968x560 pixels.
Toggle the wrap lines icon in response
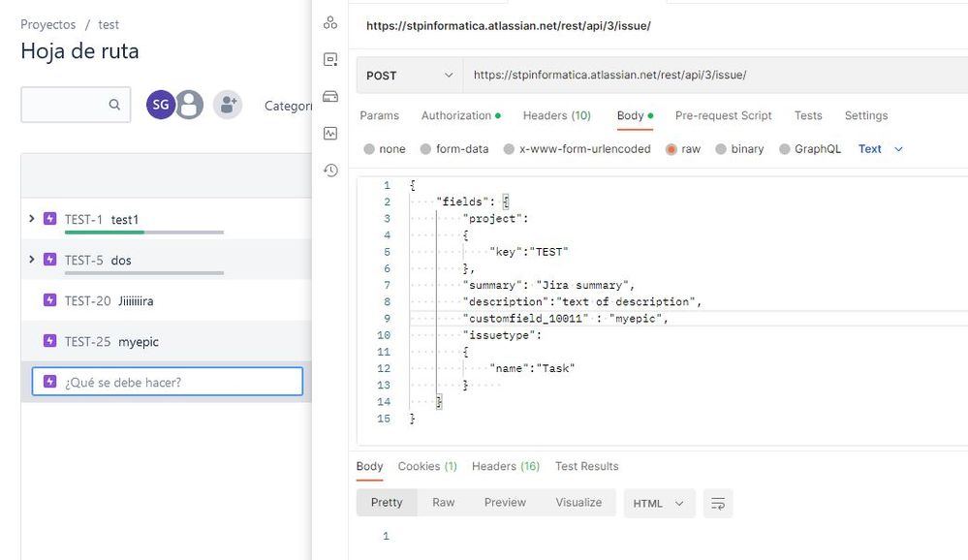(718, 503)
